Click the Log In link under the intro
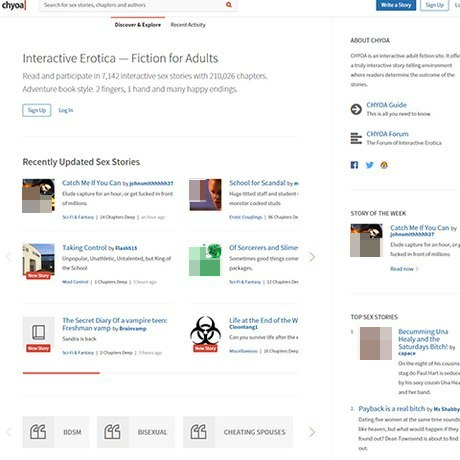Image resolution: width=460 pixels, height=460 pixels. pos(66,110)
